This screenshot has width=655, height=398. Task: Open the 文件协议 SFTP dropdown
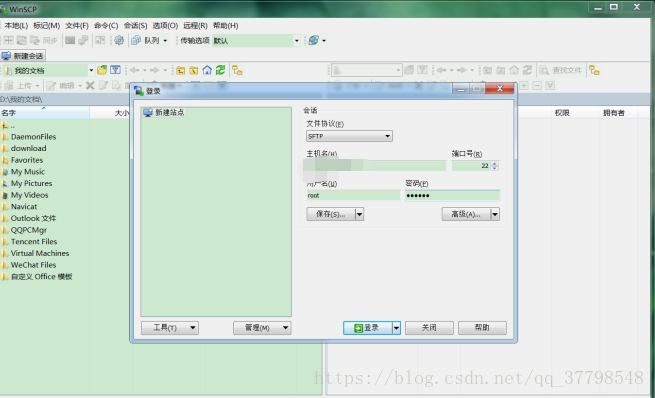(349, 136)
